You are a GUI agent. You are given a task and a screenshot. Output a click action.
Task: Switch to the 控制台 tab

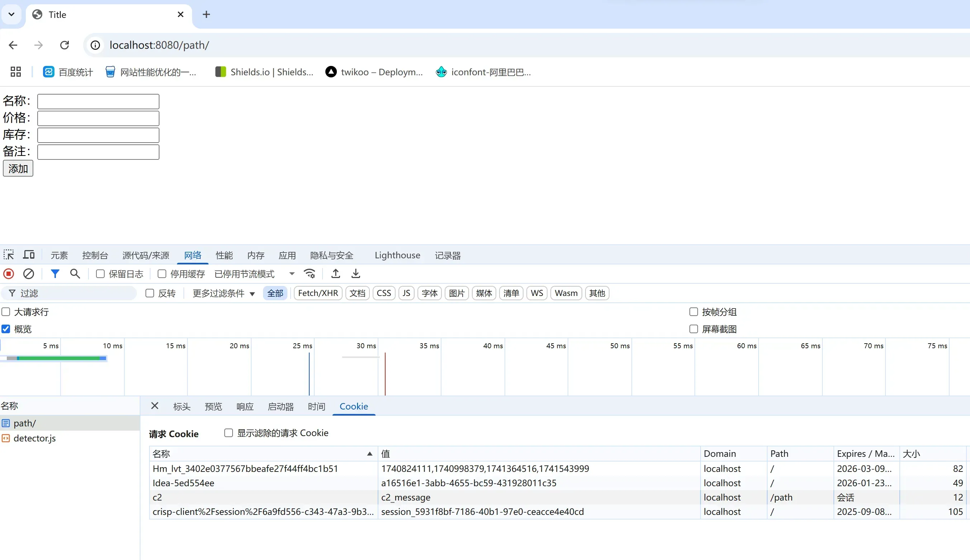[x=95, y=255]
